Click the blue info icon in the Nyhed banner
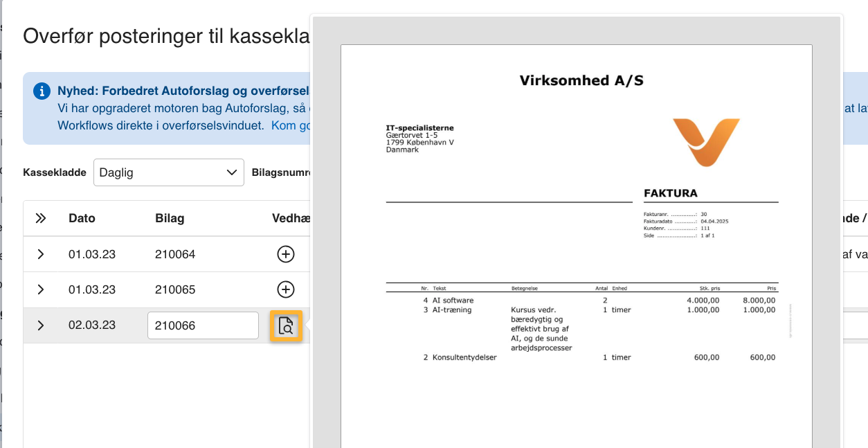This screenshot has width=868, height=448. (42, 91)
